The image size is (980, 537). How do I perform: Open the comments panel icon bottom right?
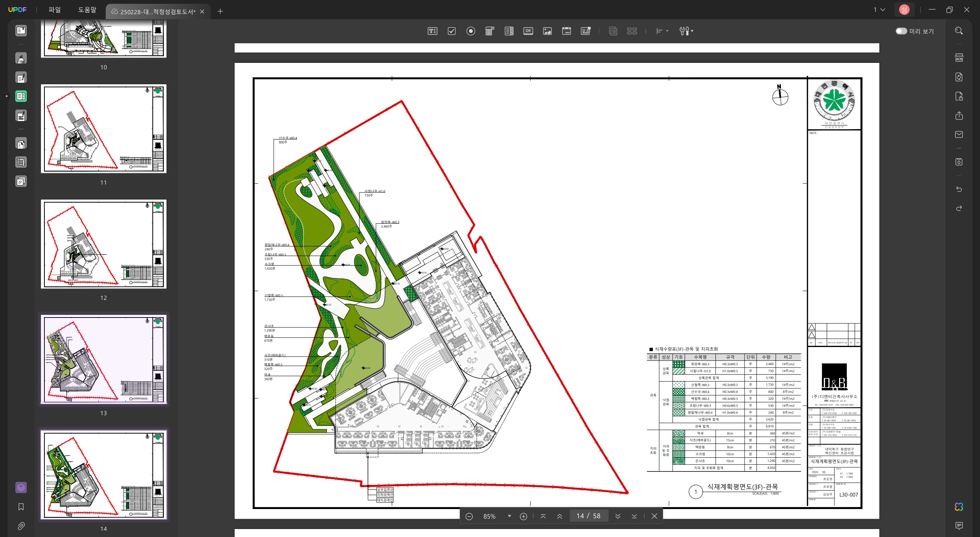tap(959, 526)
